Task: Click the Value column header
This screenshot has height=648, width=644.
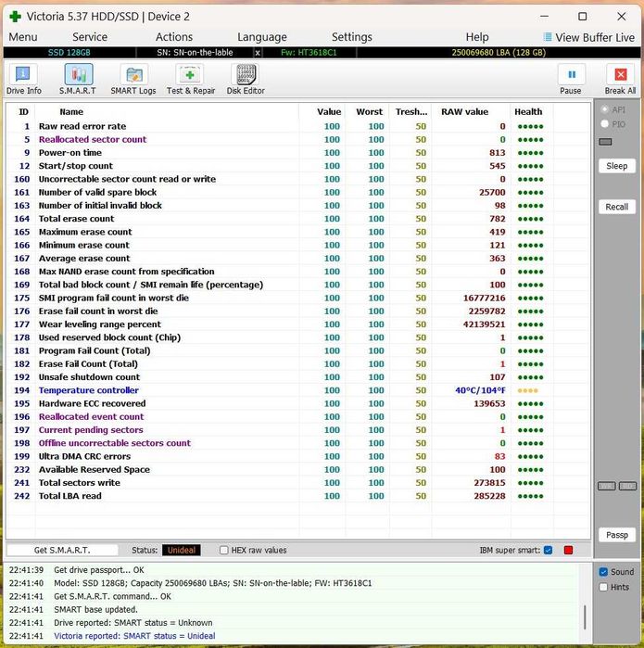Action: tap(329, 111)
